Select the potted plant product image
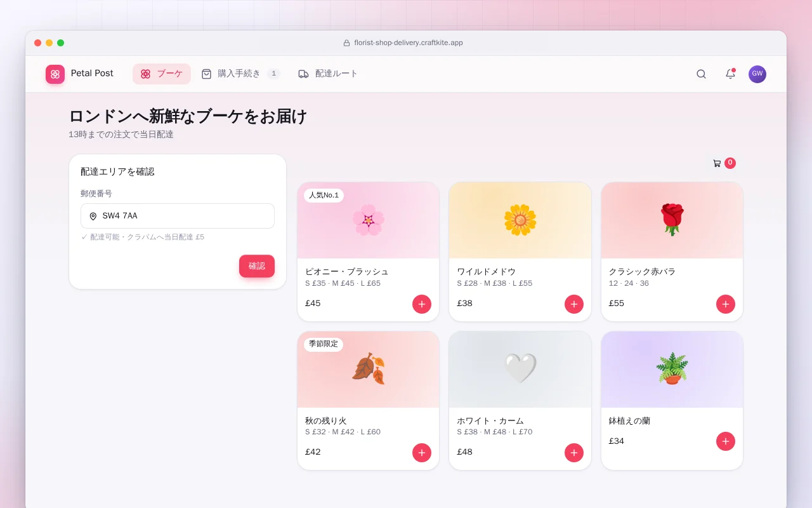The height and width of the screenshot is (508, 812). point(672,370)
